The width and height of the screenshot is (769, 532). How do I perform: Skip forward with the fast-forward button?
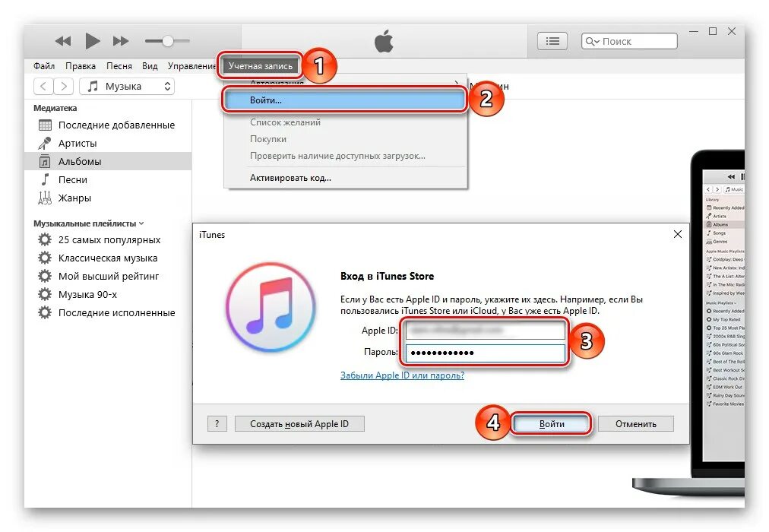coord(121,41)
